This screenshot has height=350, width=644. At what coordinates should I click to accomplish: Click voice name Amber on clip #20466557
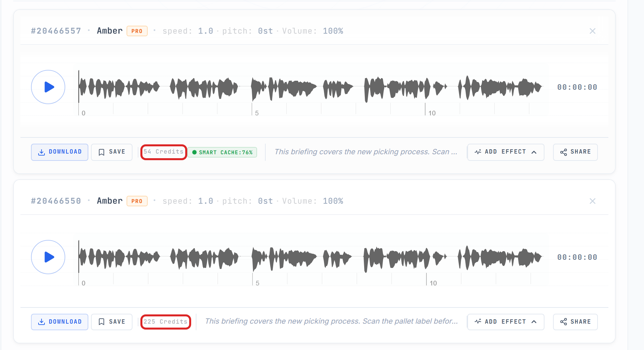click(110, 31)
